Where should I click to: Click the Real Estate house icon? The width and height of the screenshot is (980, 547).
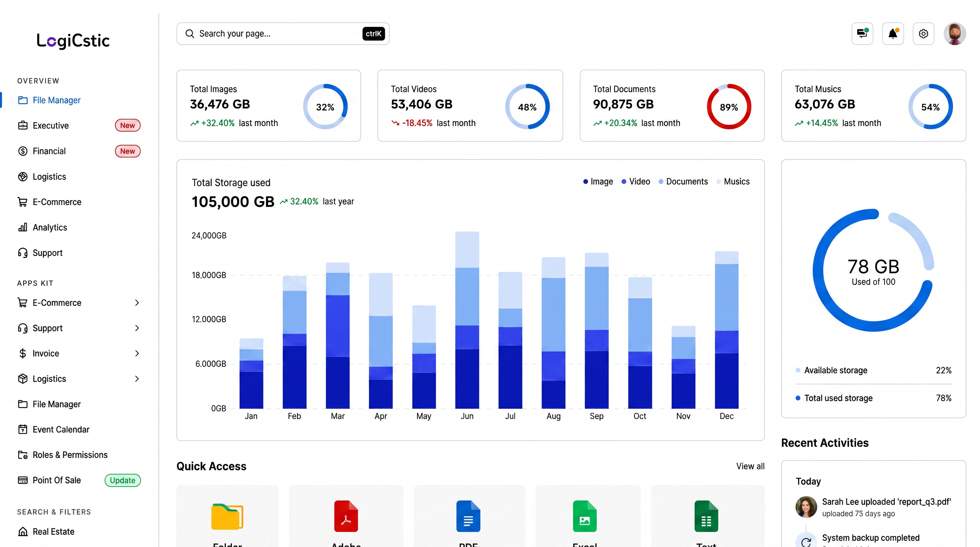23,531
